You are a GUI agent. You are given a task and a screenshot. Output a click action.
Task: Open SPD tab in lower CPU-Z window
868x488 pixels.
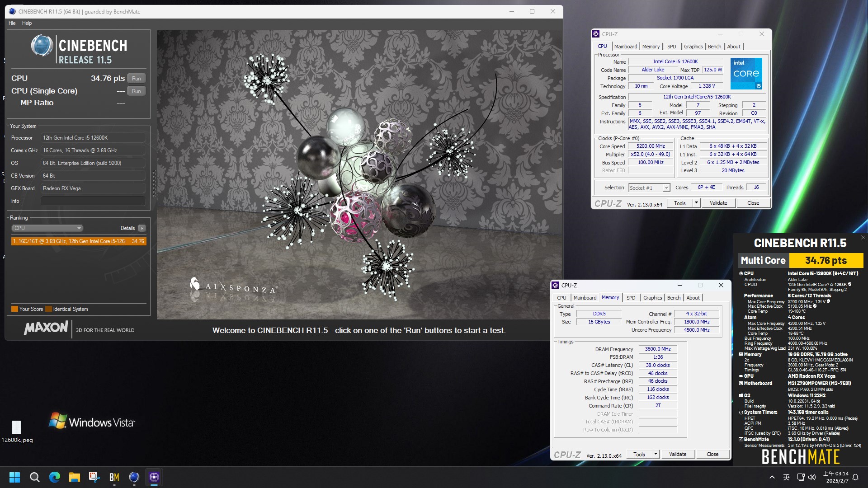pyautogui.click(x=631, y=298)
